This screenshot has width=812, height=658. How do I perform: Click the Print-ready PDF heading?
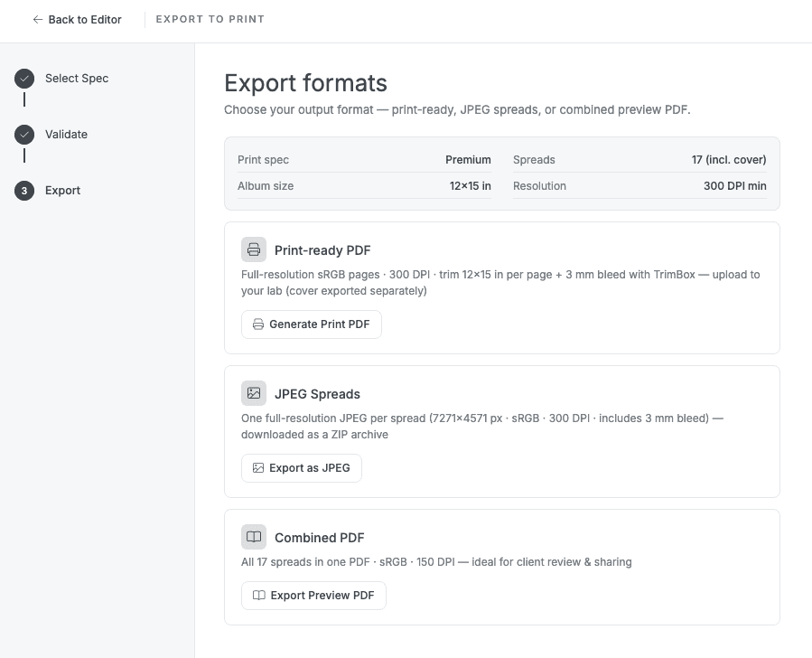pyautogui.click(x=322, y=250)
